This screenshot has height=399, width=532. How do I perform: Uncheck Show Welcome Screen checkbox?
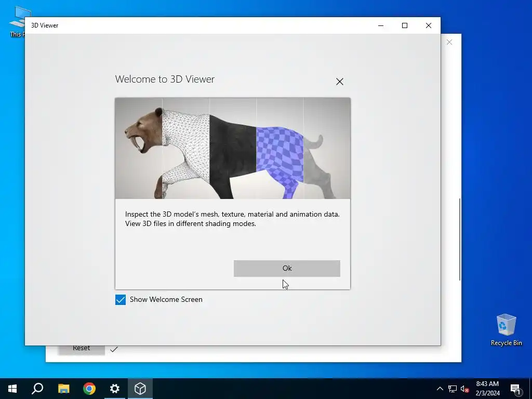[x=121, y=300]
